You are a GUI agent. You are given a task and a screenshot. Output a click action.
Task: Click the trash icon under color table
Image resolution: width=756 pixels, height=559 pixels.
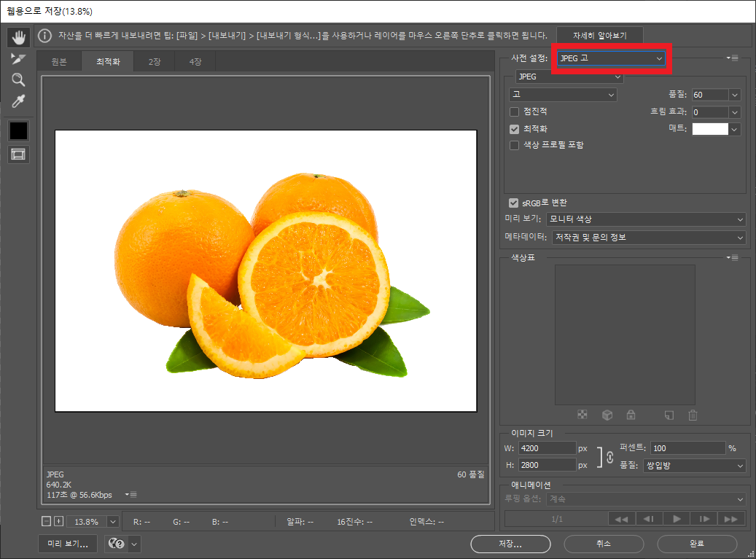[x=693, y=415]
